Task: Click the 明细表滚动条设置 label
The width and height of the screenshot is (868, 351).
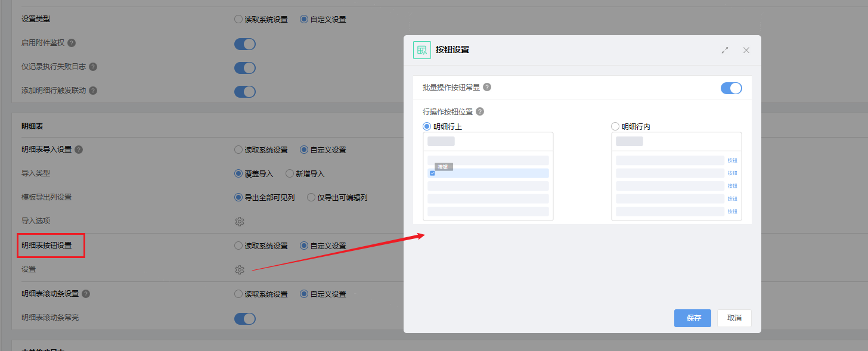Action: 50,294
